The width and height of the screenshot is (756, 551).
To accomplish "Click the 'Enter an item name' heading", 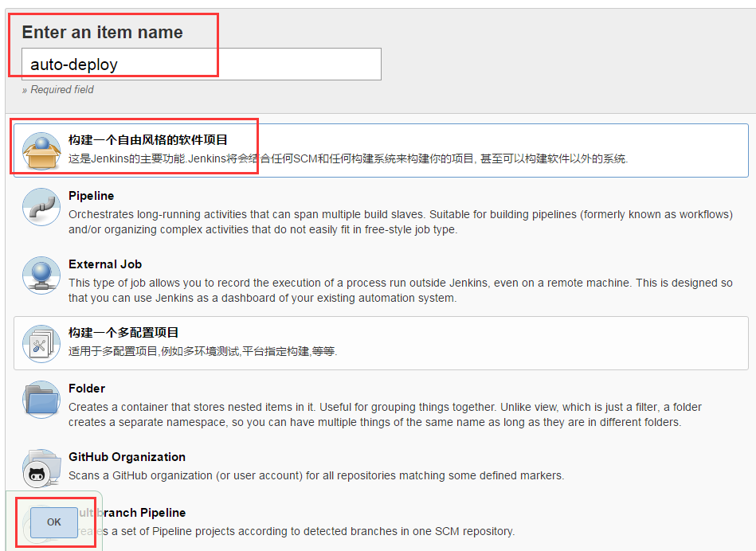I will [102, 33].
